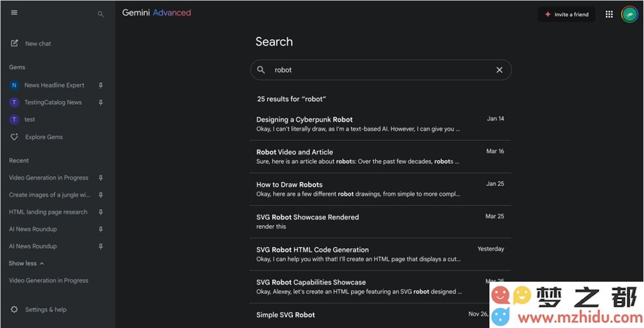Open SVG Robot HTML Code Generation result
Image resolution: width=644 pixels, height=328 pixels.
coord(381,254)
